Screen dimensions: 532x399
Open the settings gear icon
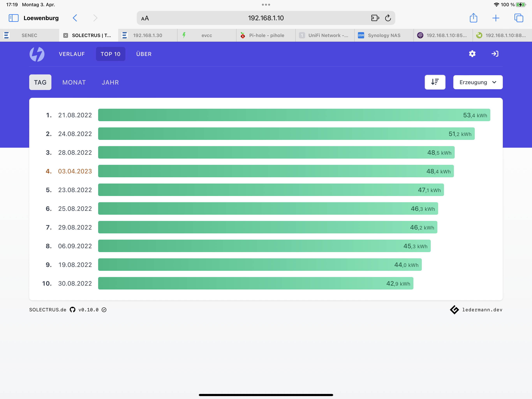[472, 54]
